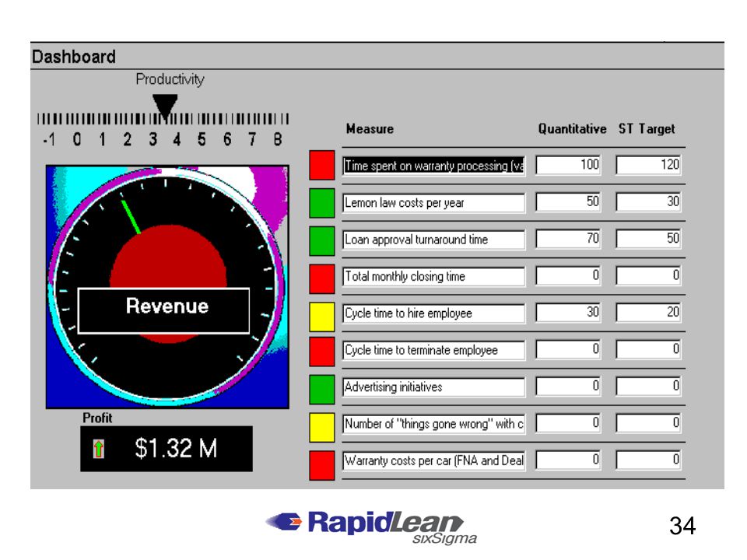Click Quantitative field for Advertising initiatives
The width and height of the screenshot is (747, 560).
[568, 387]
